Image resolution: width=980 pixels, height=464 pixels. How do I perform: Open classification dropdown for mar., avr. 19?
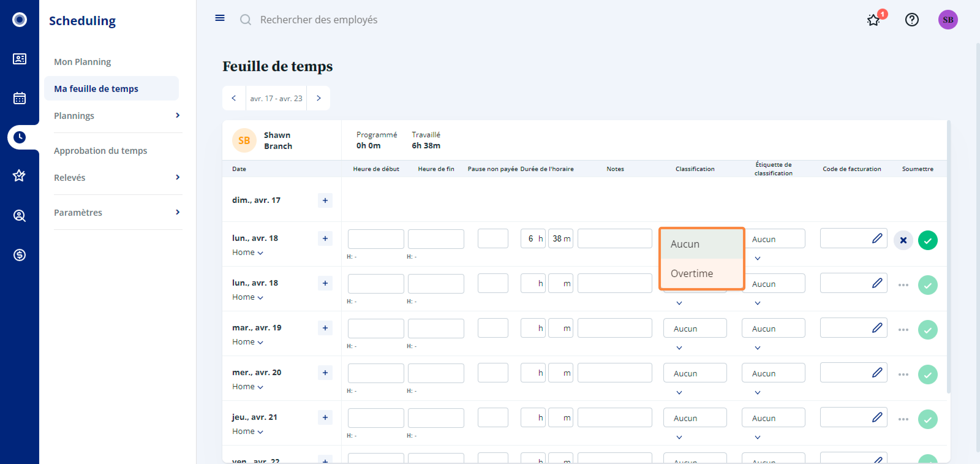pyautogui.click(x=695, y=328)
